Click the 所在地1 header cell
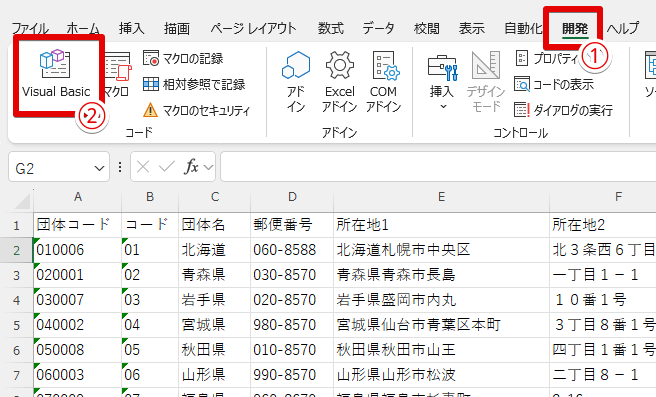 coord(441,225)
